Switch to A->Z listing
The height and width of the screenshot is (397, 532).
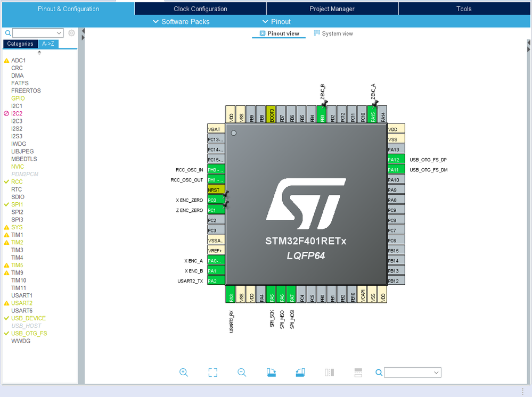pyautogui.click(x=48, y=44)
